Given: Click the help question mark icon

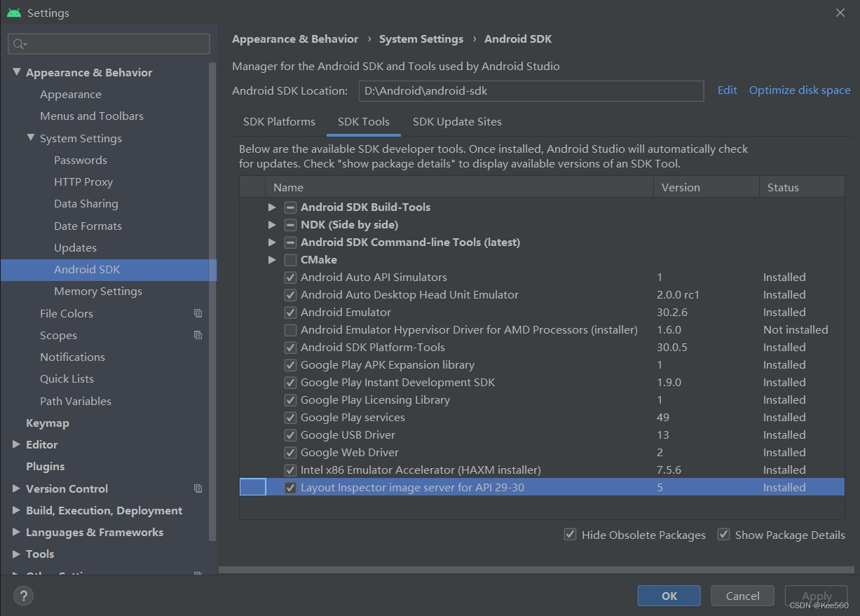Looking at the screenshot, I should 23,596.
